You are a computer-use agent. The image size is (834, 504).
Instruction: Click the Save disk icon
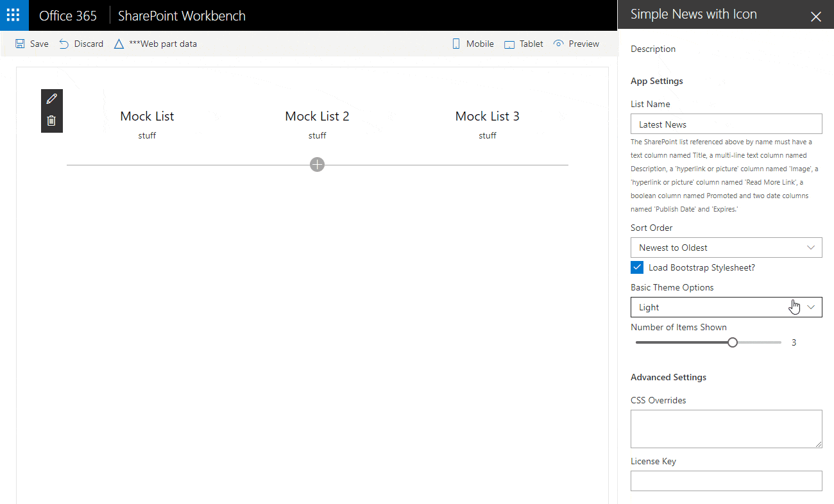[21, 44]
